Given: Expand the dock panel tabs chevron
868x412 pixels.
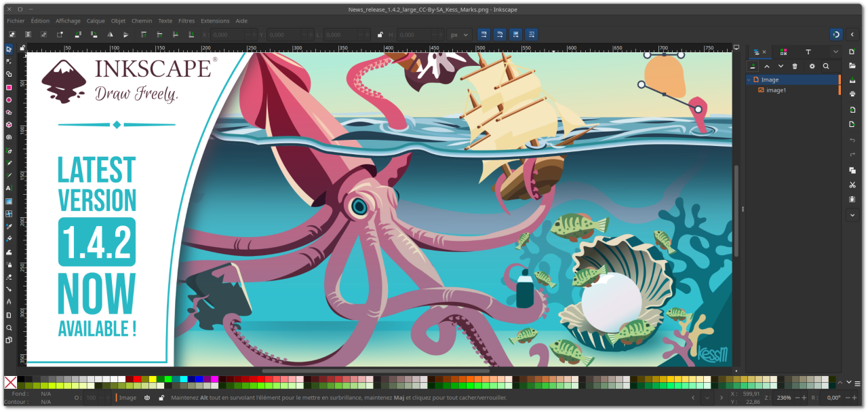Looking at the screenshot, I should click(x=835, y=52).
